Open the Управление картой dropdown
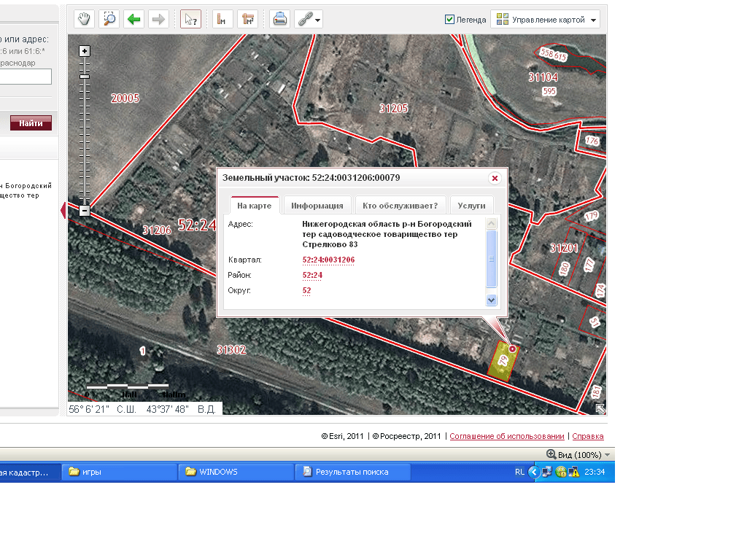This screenshot has height=560, width=747. (546, 20)
